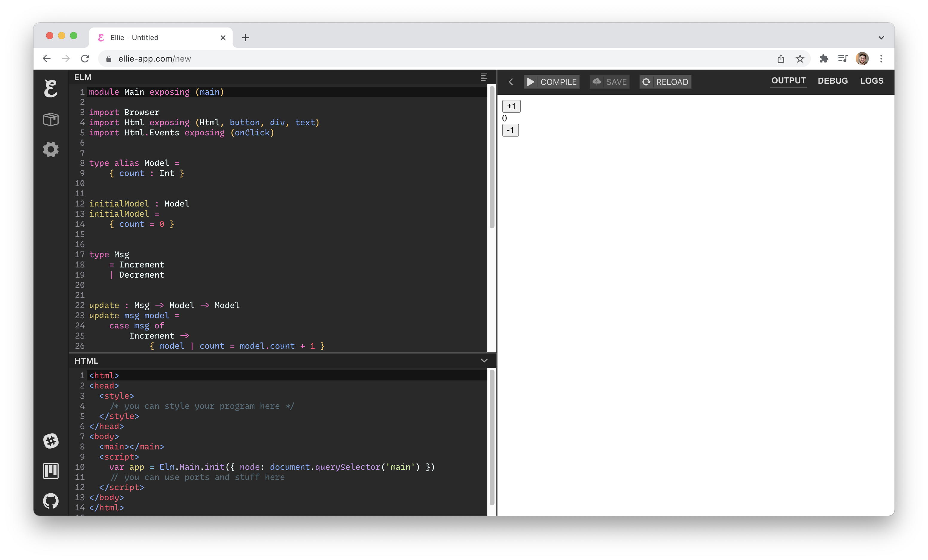
Task: Click the share page icon in address bar
Action: point(781,59)
